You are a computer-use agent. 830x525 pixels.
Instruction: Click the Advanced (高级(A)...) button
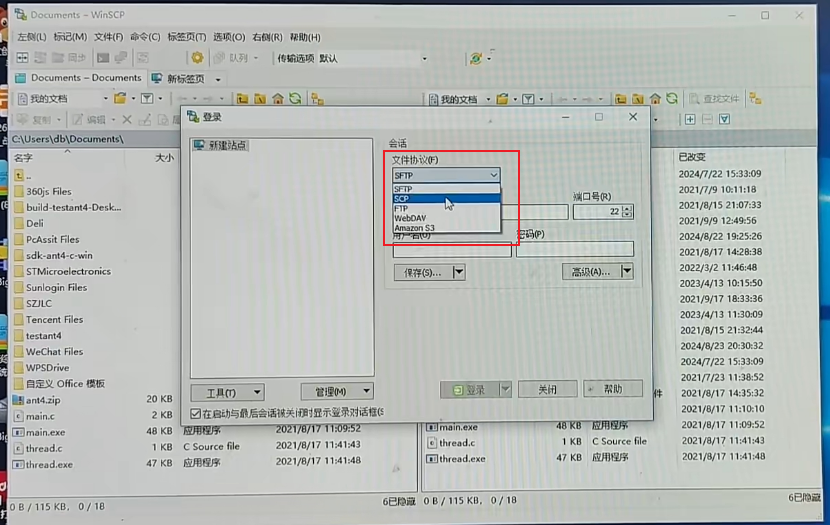(591, 271)
